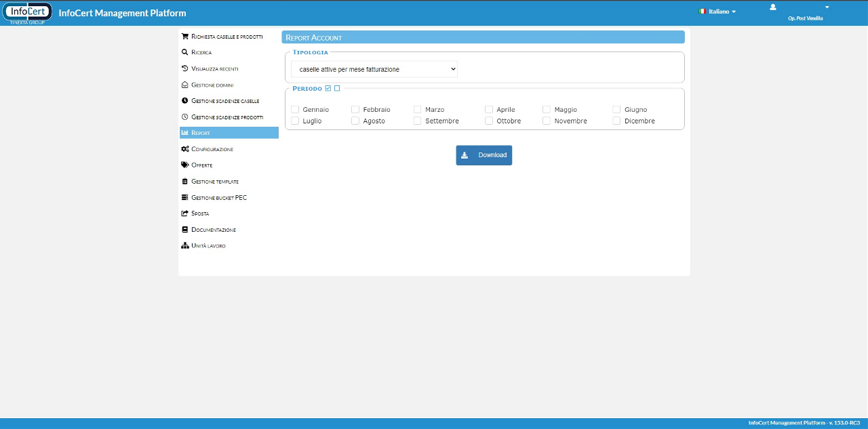
Task: Click the magnifier icon beside Ricerca
Action: click(x=184, y=52)
